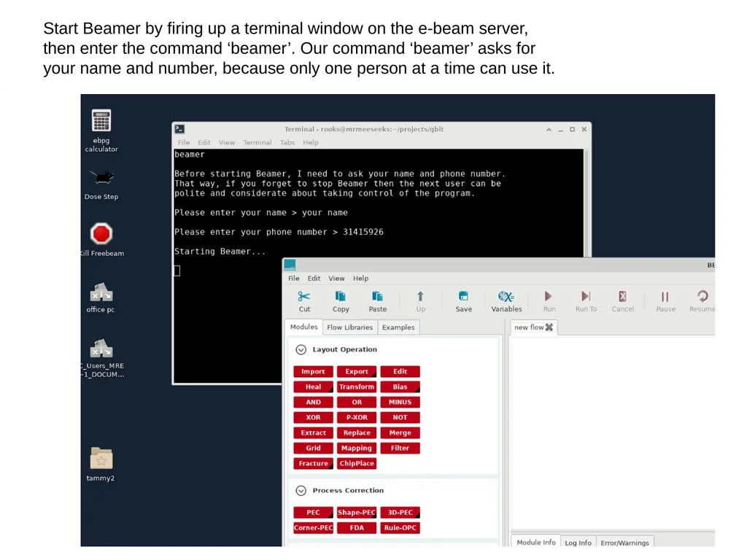
Task: Click the Up arrow toolbar icon
Action: pyautogui.click(x=420, y=297)
